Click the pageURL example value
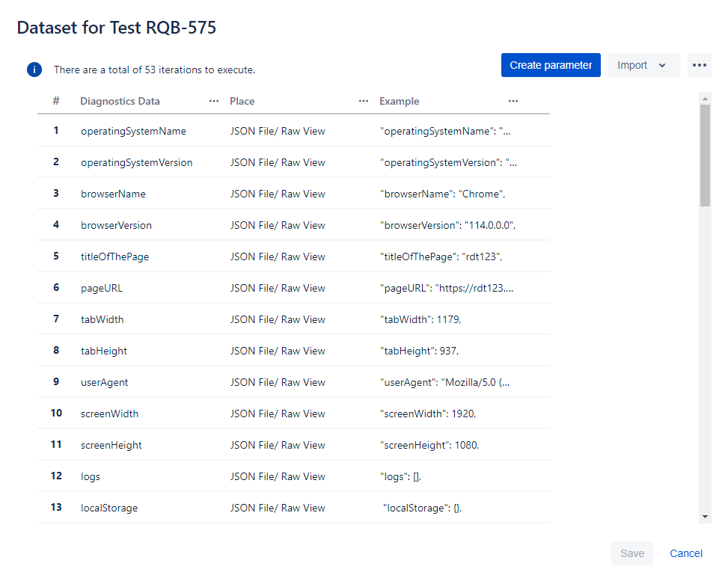728x581 pixels. pyautogui.click(x=447, y=288)
